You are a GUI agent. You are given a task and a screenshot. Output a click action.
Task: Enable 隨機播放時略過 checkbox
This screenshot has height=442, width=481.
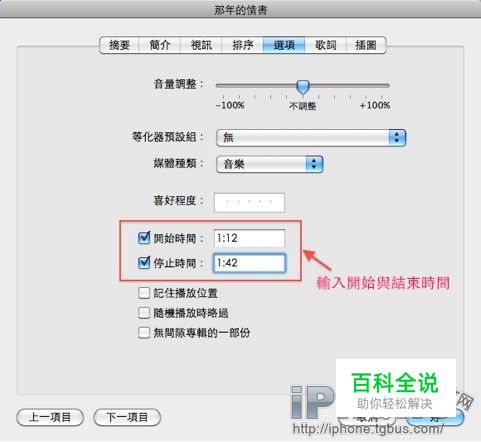[144, 313]
